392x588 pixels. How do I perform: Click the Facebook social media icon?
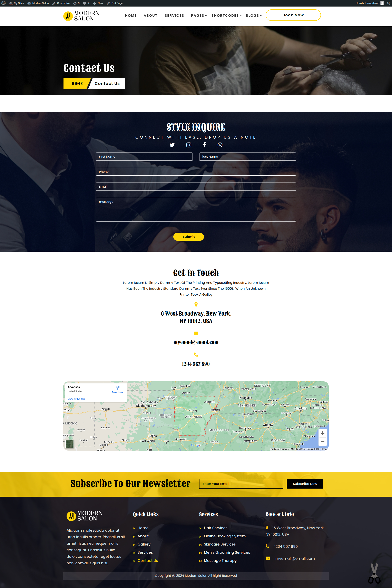click(204, 145)
